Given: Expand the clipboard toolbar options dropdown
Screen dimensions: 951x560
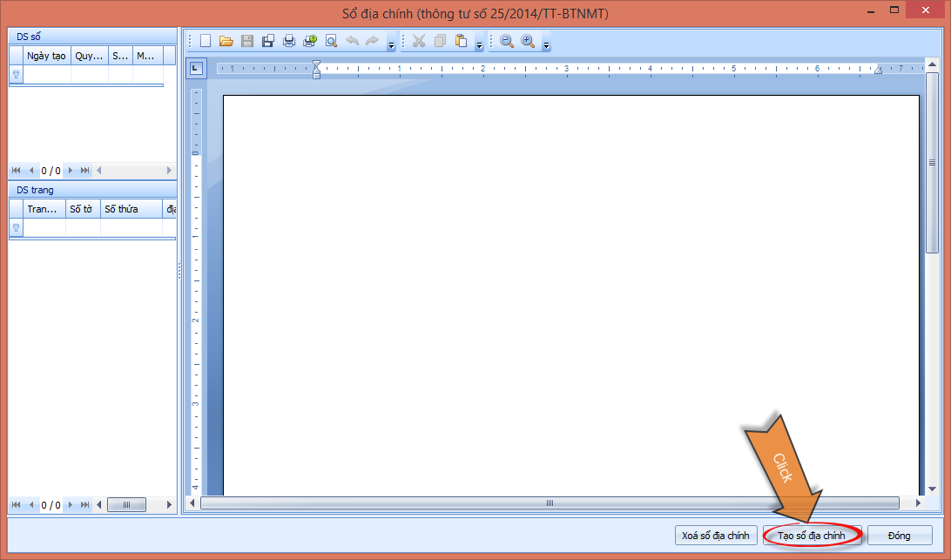Looking at the screenshot, I should coord(479,44).
